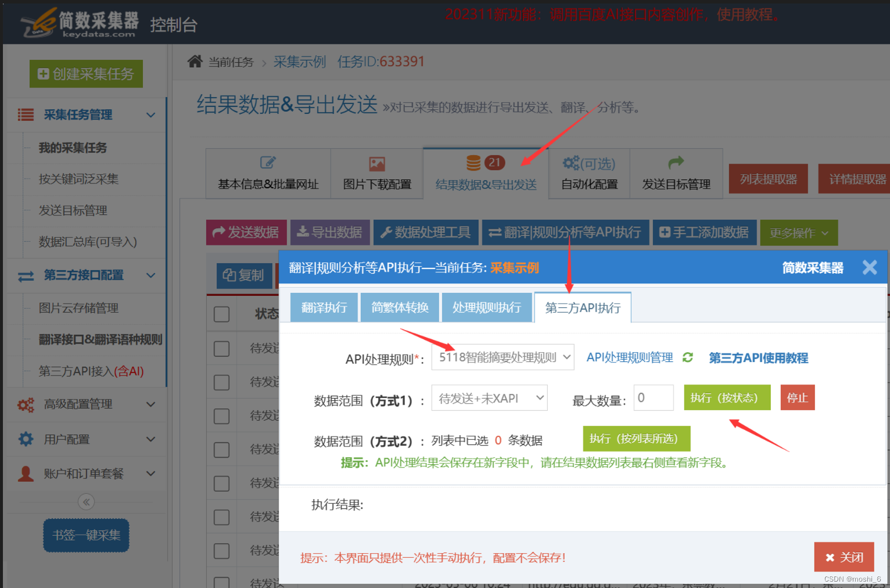Open the API处理规则管理 link
This screenshot has height=588, width=890.
pyautogui.click(x=630, y=357)
